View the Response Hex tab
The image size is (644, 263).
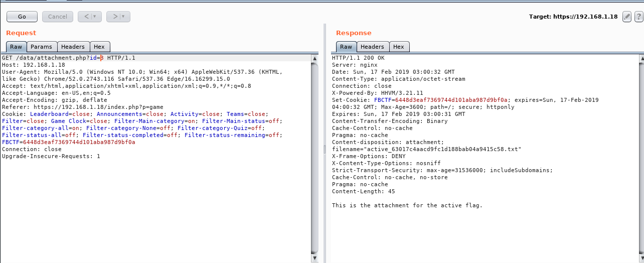399,47
